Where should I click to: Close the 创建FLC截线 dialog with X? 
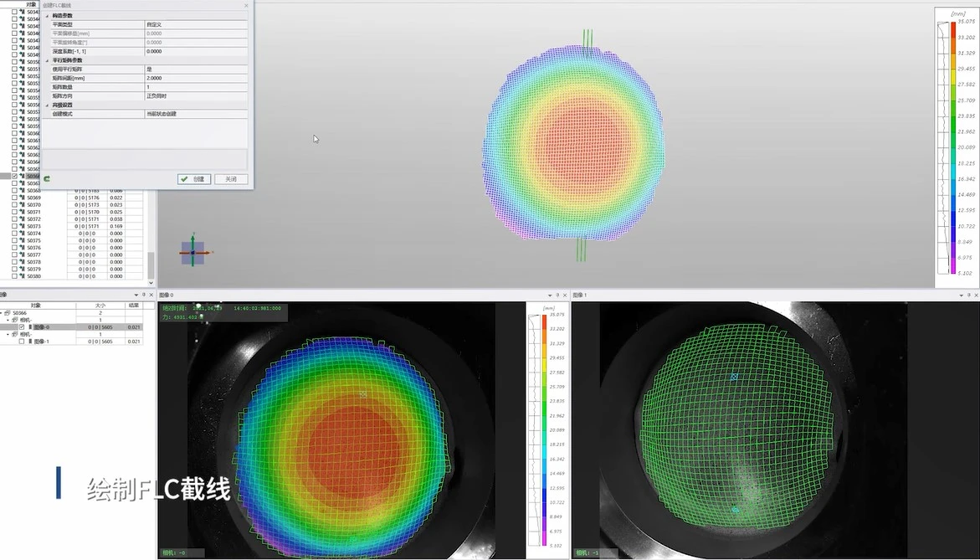point(246,5)
